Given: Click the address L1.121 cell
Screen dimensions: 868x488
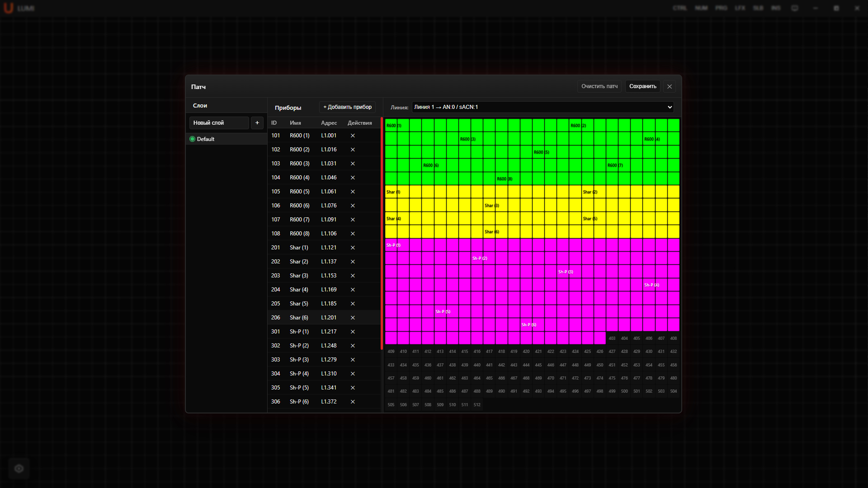Looking at the screenshot, I should coord(329,248).
